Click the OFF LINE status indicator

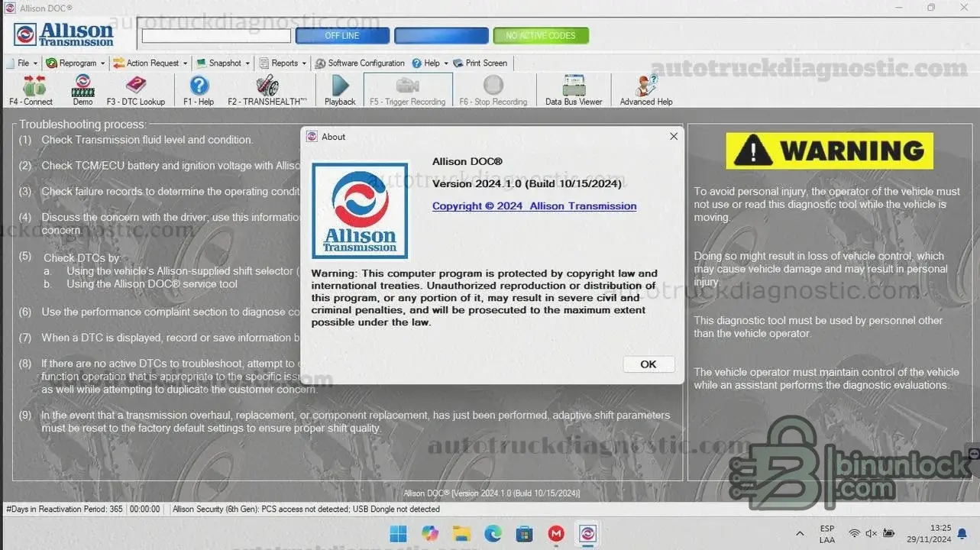coord(342,36)
